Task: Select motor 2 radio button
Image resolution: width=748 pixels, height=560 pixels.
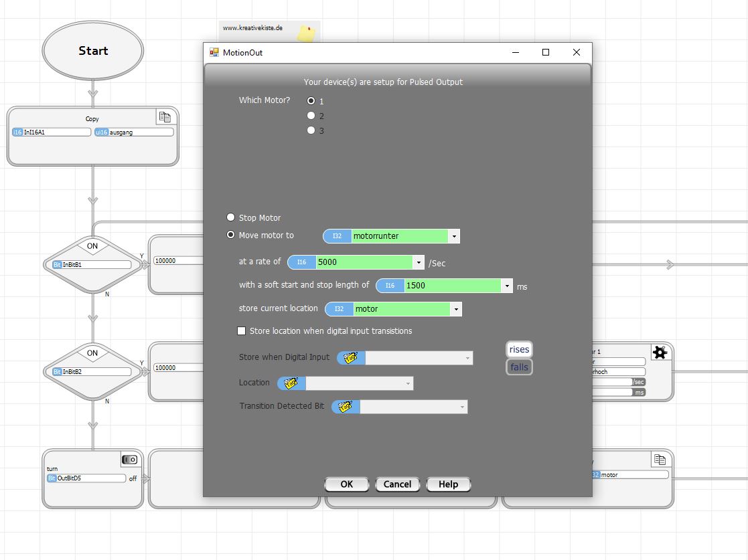Action: (311, 116)
